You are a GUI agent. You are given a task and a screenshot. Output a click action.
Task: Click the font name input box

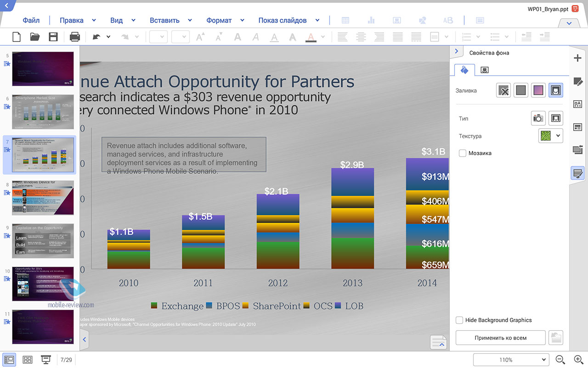tap(158, 37)
